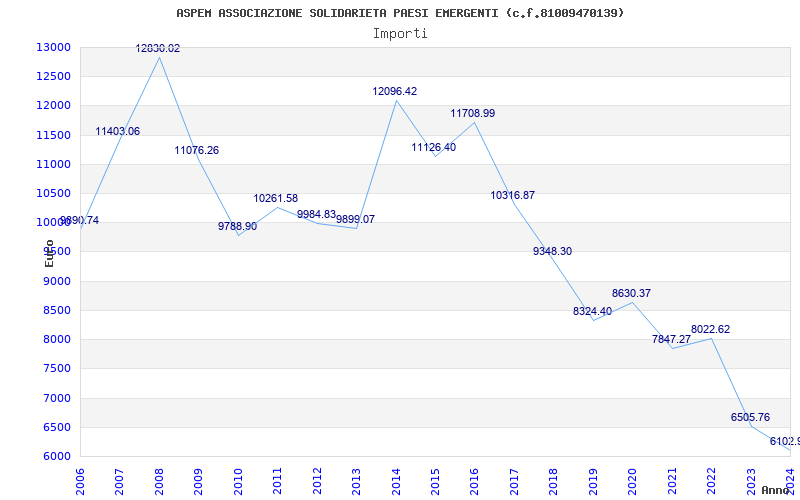The height and width of the screenshot is (500, 800).
Task: Click the y-axis value 9000
Action: point(56,281)
